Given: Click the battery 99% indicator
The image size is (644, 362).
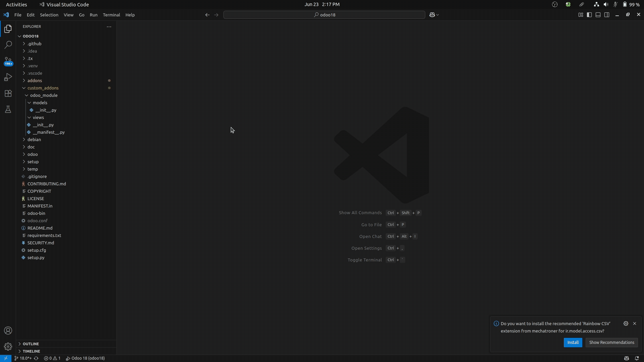Looking at the screenshot, I should coord(631,4).
